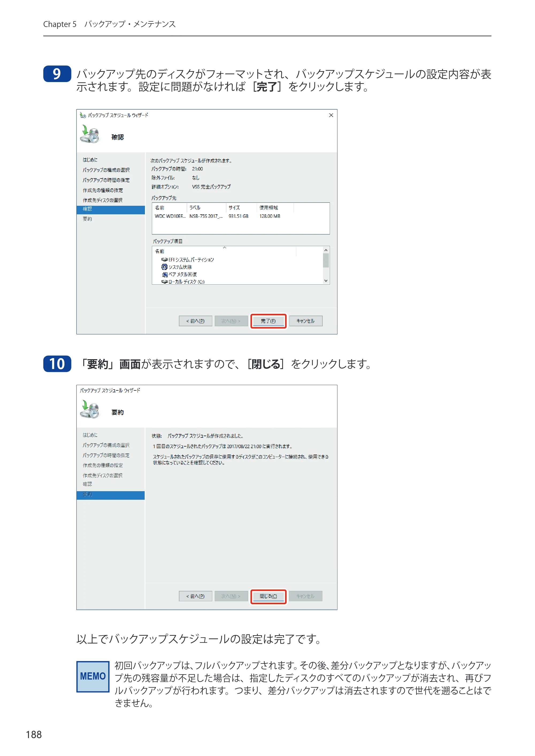
Task: Close the 確認 wizard with the X button
Action: coord(331,115)
